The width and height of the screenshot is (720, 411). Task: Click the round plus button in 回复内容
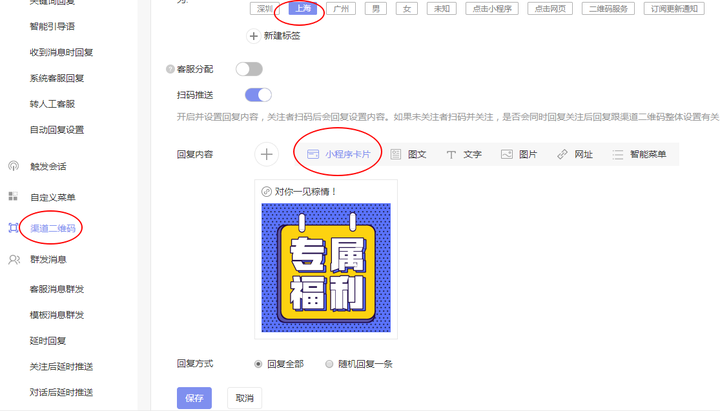(x=266, y=154)
